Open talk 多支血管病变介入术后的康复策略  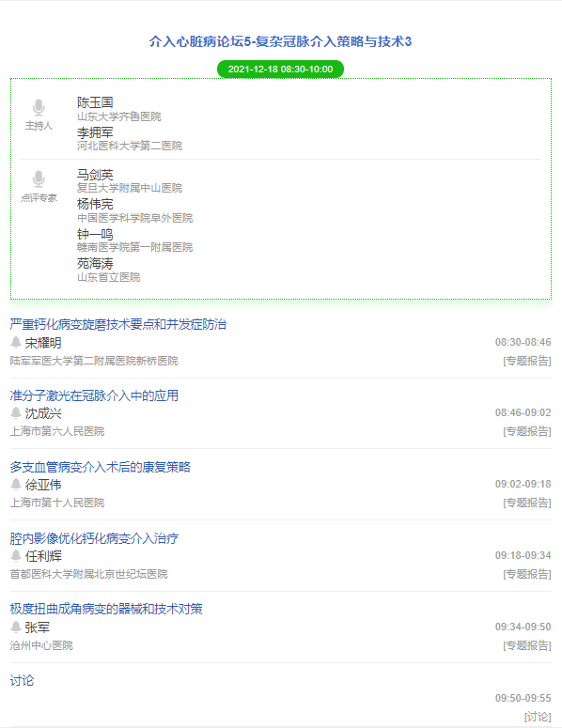(x=101, y=467)
